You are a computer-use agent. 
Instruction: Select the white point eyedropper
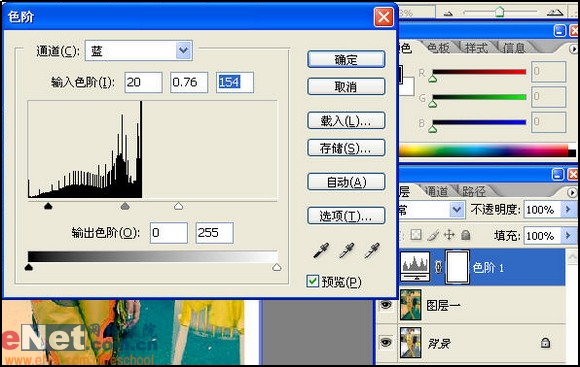pyautogui.click(x=372, y=250)
